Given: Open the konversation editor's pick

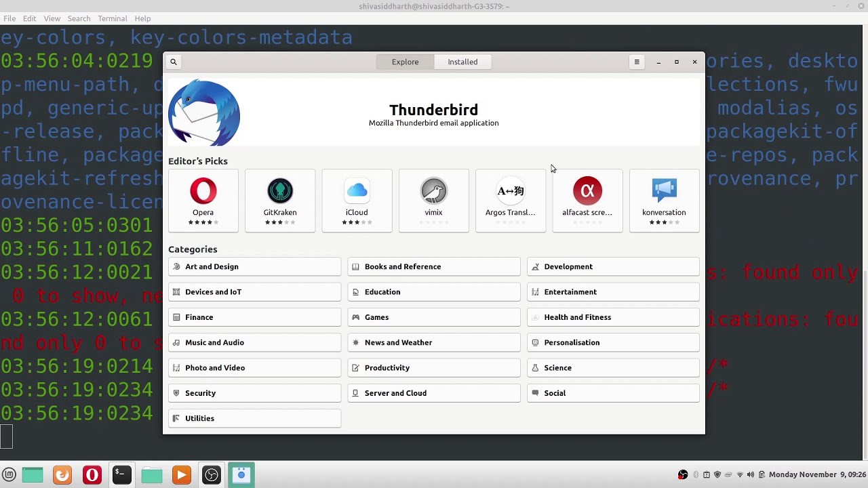Looking at the screenshot, I should pyautogui.click(x=664, y=201).
